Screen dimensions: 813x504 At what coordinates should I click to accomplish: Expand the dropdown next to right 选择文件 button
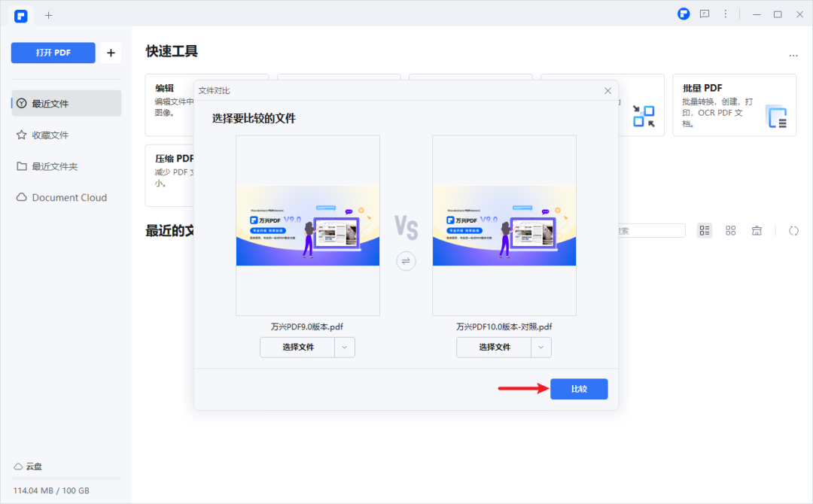541,347
